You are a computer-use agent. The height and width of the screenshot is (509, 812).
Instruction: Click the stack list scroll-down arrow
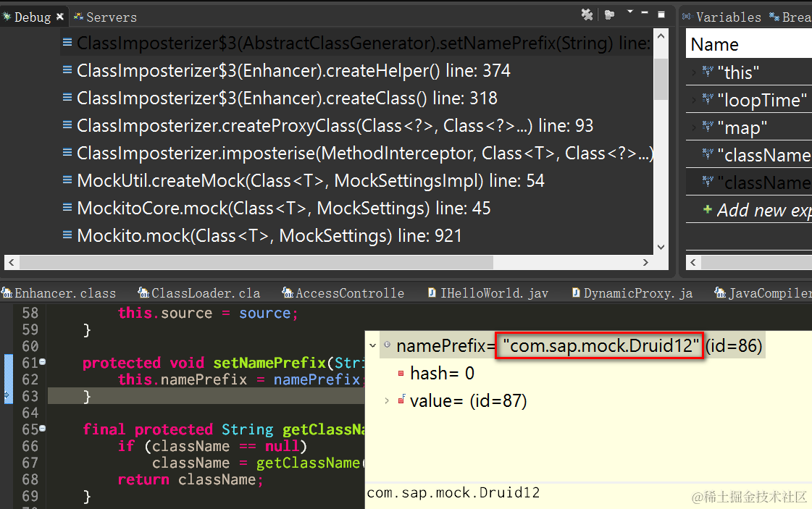coord(661,247)
